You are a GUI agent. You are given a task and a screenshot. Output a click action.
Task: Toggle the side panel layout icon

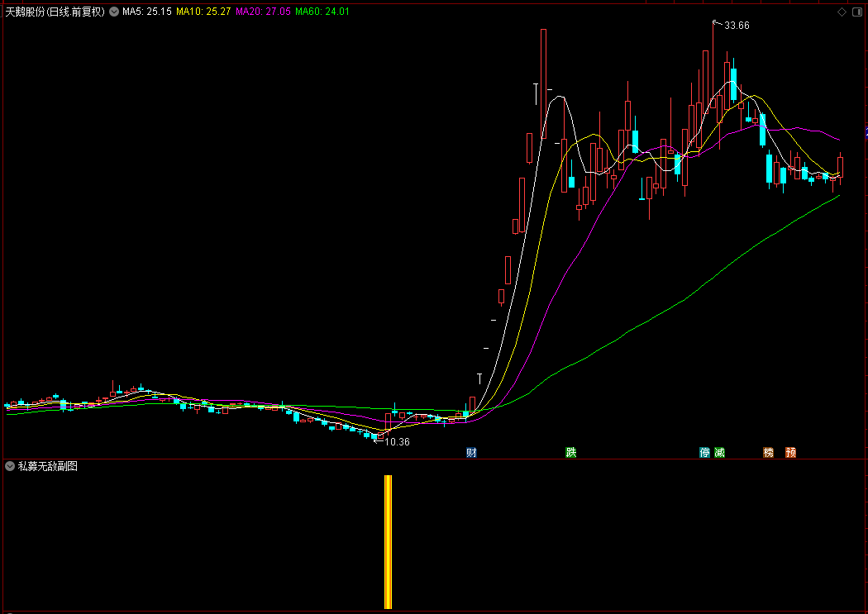[856, 12]
